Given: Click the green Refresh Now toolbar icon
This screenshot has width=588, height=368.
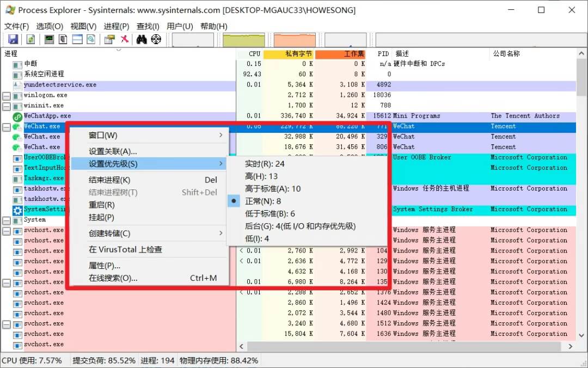Looking at the screenshot, I should pyautogui.click(x=31, y=39).
